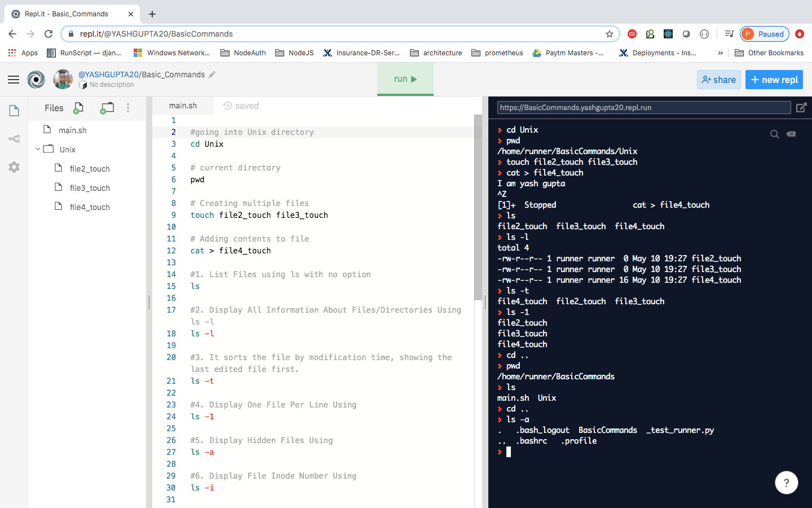This screenshot has height=508, width=812.
Task: Click the red ad blocker extension icon
Action: pyautogui.click(x=632, y=34)
